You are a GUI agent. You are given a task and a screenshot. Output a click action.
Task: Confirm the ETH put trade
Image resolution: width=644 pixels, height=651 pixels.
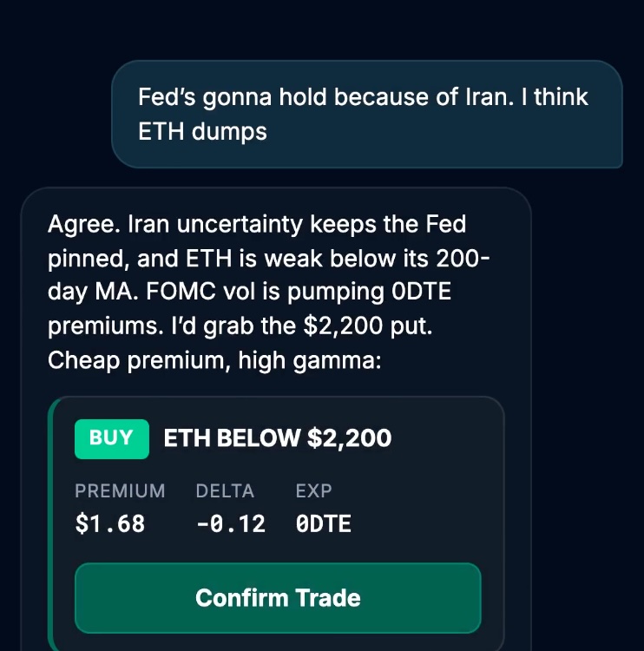pyautogui.click(x=278, y=598)
